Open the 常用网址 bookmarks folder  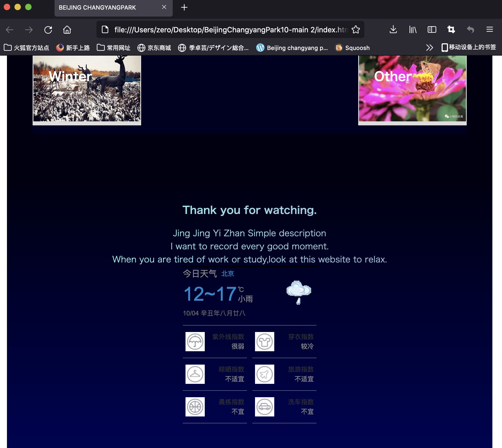point(114,48)
